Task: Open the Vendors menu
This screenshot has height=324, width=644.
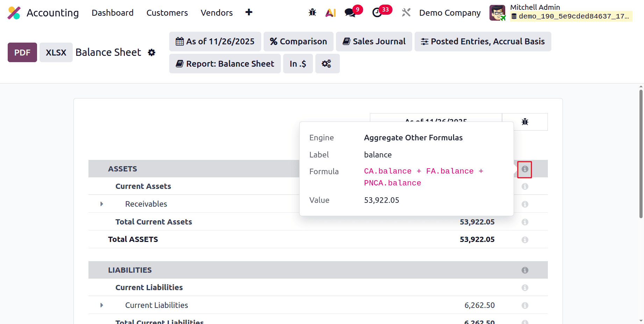Action: coord(217,13)
